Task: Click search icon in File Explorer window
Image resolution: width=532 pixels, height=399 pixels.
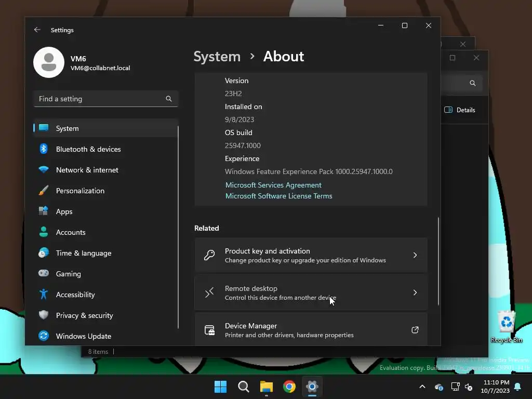Action: coord(473,83)
